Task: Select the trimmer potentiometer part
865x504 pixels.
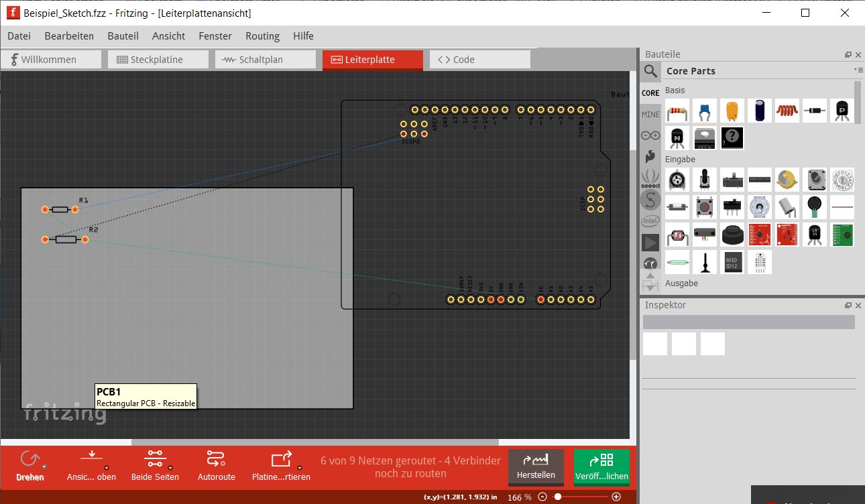Action: [x=678, y=180]
